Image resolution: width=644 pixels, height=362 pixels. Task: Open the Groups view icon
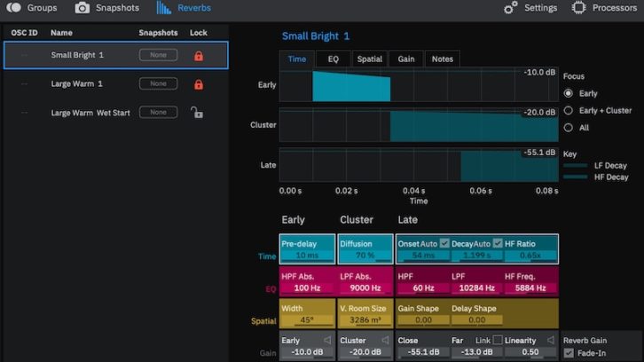coord(13,7)
